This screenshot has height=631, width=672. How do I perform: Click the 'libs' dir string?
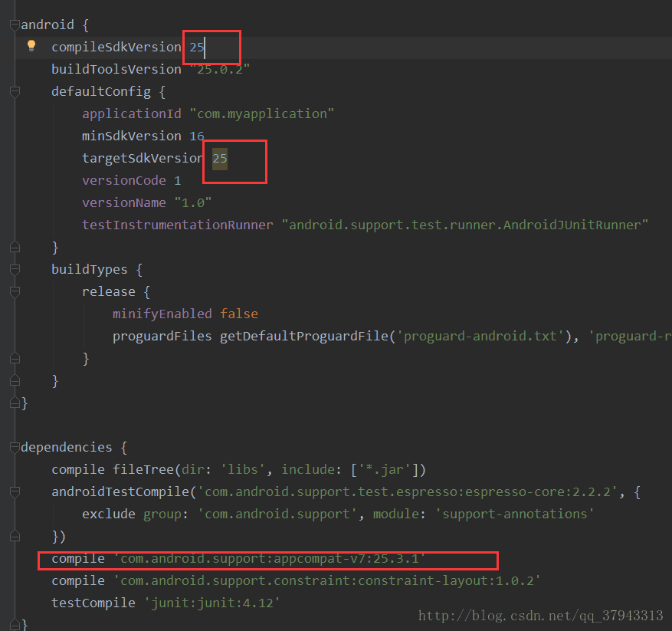pyautogui.click(x=243, y=470)
